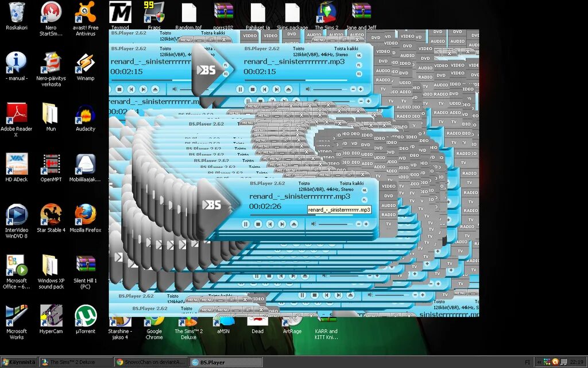Increase volume with plus button in 00:02:26 player

coord(366,224)
